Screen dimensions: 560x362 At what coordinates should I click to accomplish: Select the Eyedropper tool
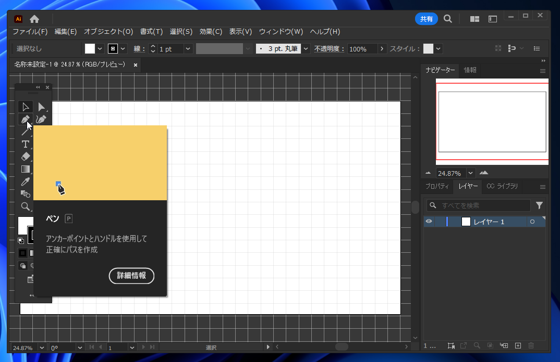25,181
